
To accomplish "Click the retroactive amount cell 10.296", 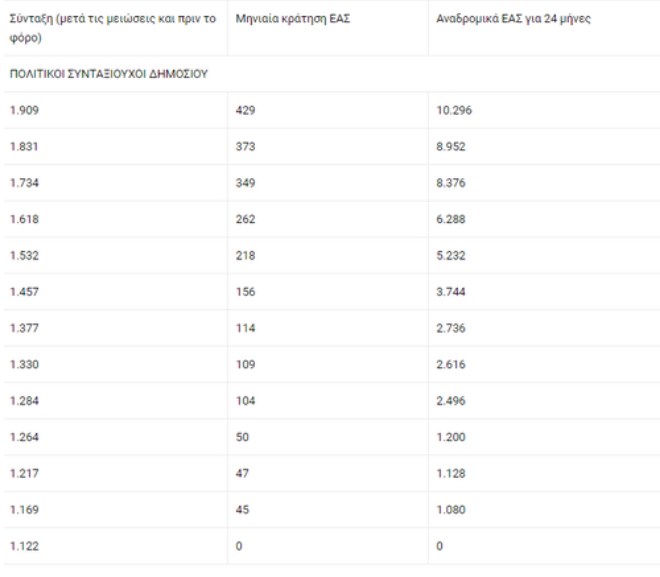I will click(454, 110).
